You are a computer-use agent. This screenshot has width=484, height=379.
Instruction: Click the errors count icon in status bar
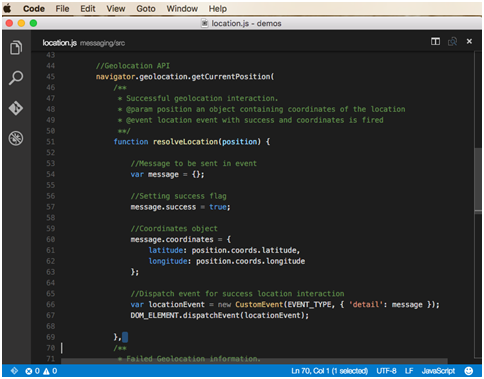point(32,371)
